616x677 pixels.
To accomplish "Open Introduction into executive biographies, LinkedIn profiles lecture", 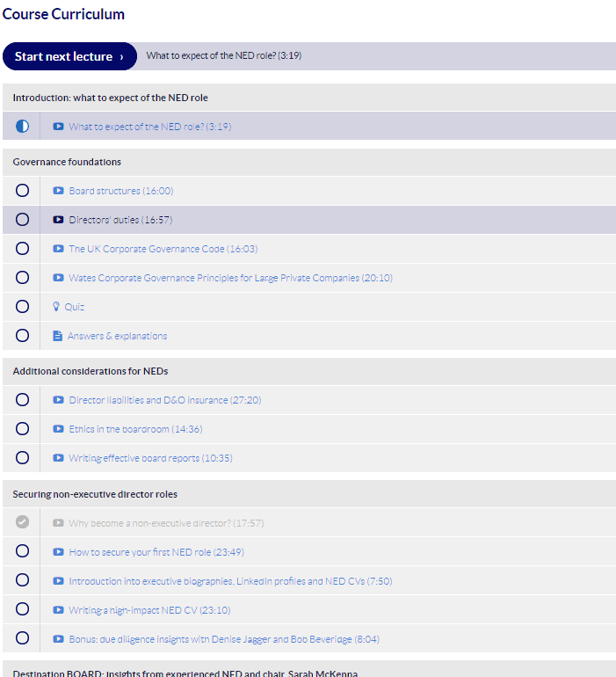I will pos(230,581).
